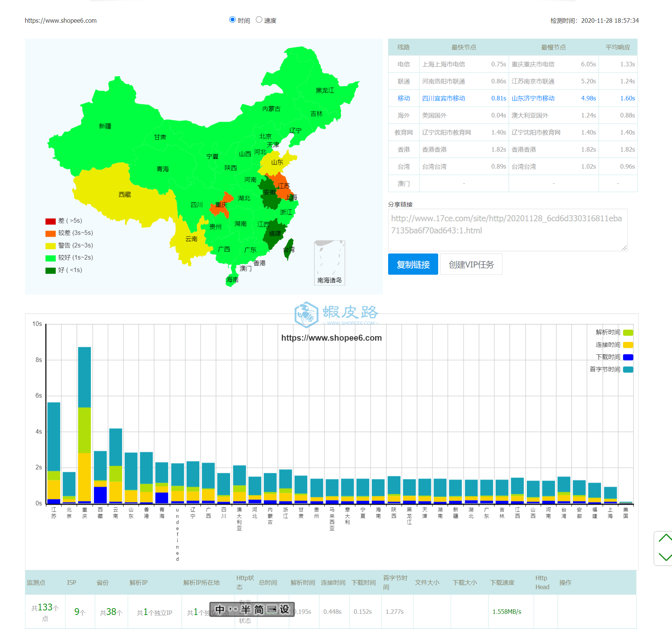672x629 pixels.
Task: Sort by the 文件大小 column header
Action: pyautogui.click(x=427, y=582)
